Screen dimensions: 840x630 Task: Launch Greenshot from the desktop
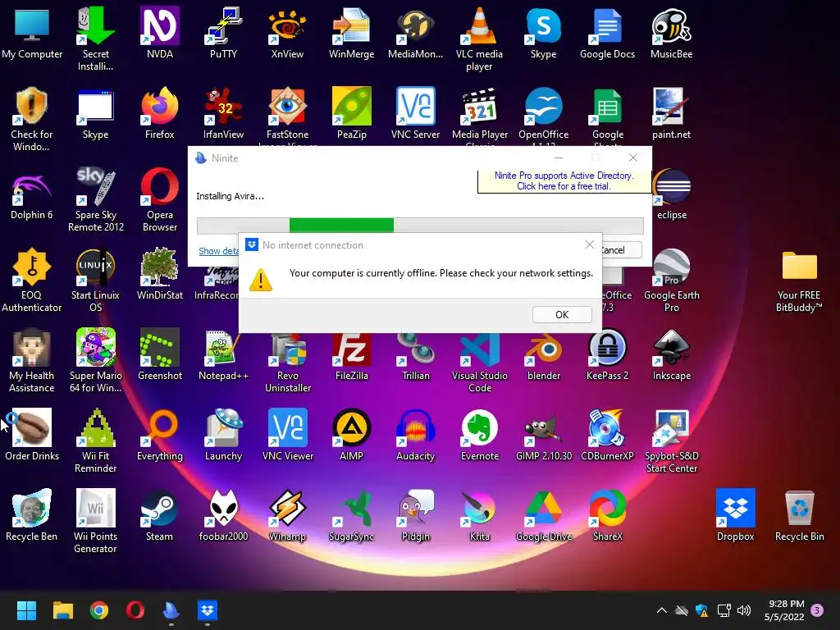[x=160, y=354]
